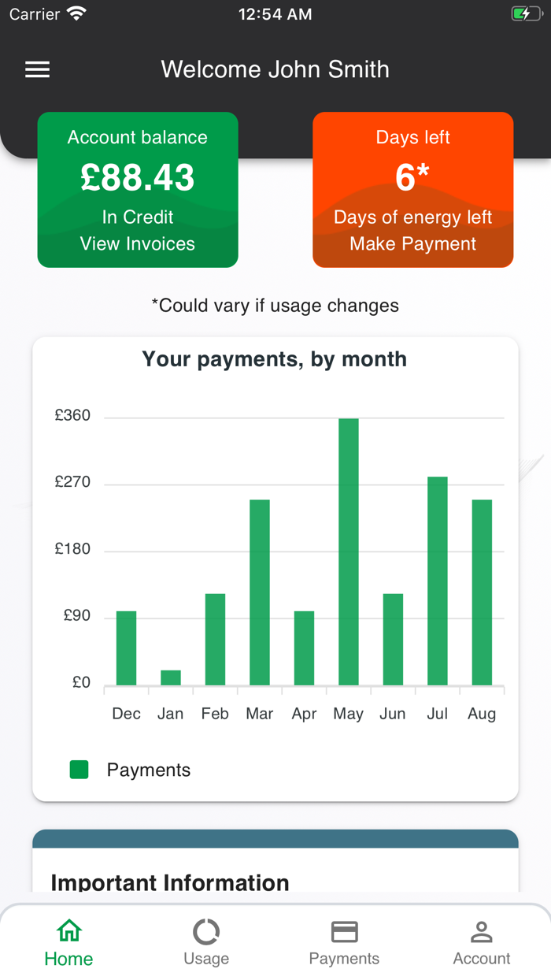551x980 pixels.
Task: Select the Jul payment bar
Action: pos(438,581)
